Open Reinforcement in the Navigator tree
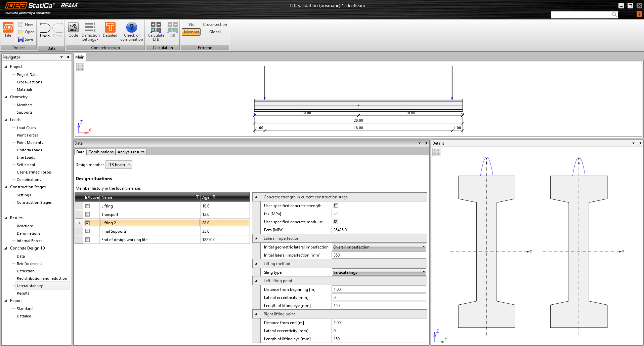The image size is (644, 346). 29,264
